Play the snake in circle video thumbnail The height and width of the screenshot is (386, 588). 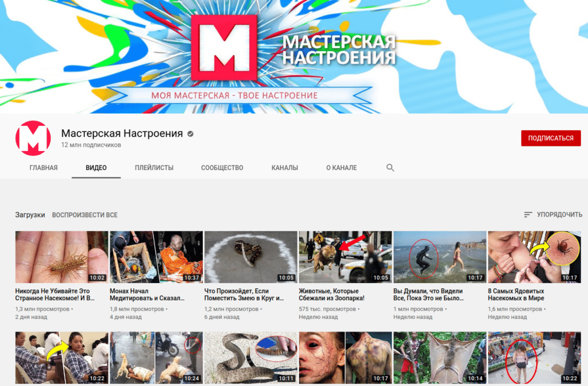[250, 257]
